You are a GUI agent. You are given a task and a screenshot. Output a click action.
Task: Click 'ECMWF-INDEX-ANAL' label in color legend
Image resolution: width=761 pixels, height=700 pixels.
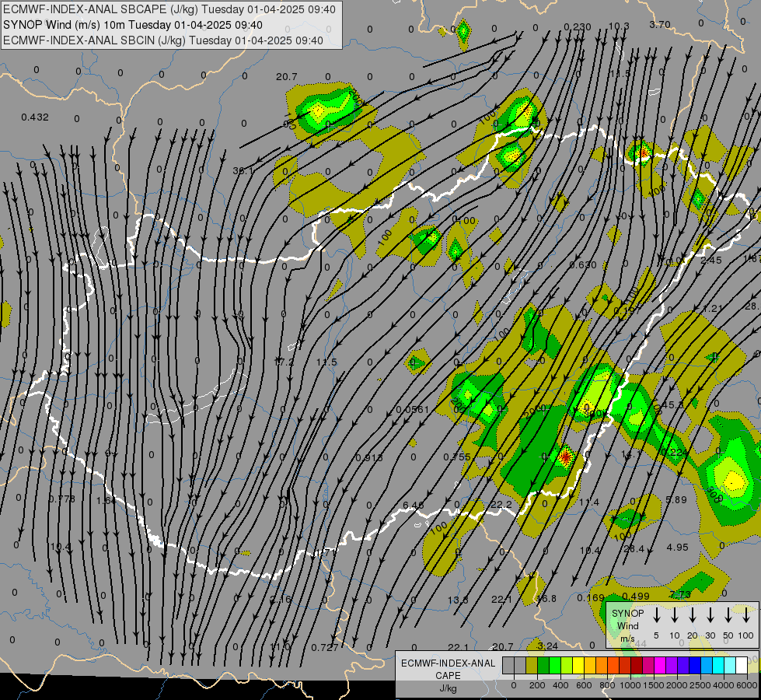point(448,663)
